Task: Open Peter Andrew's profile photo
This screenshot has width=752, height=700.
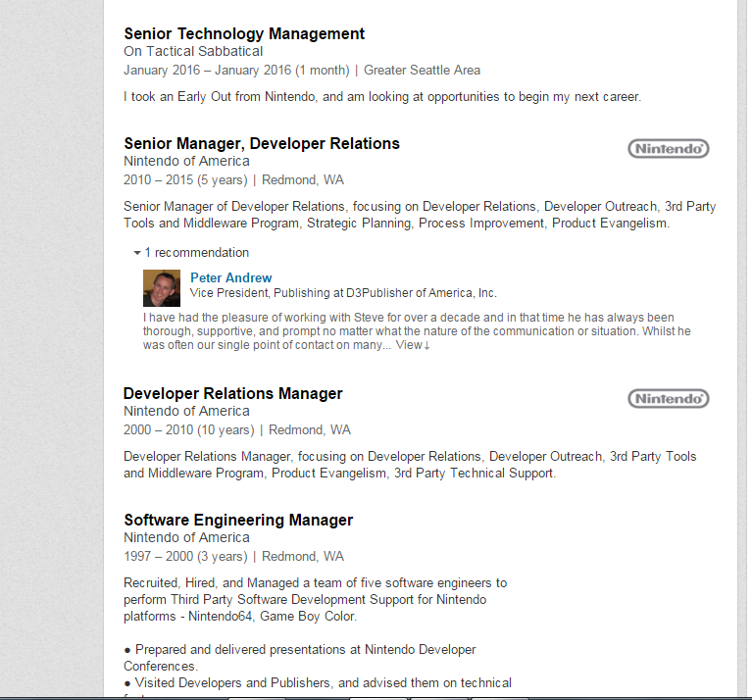Action: (162, 288)
